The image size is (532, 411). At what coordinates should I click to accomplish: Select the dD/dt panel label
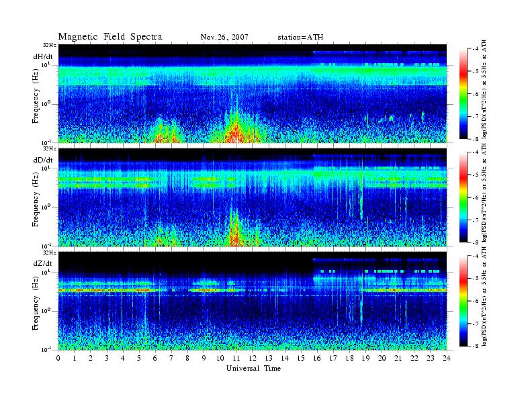(43, 160)
